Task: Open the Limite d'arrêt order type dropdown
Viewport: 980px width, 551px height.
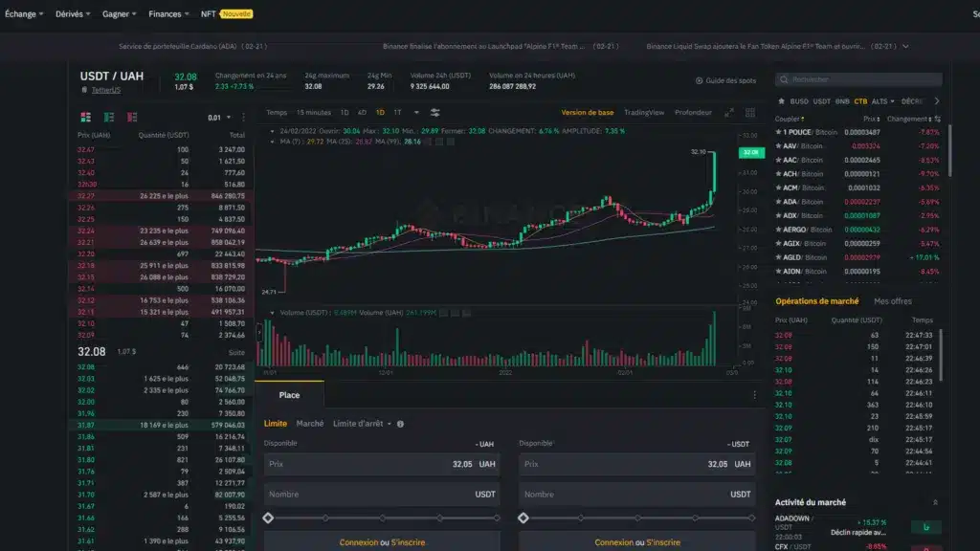Action: pyautogui.click(x=362, y=424)
